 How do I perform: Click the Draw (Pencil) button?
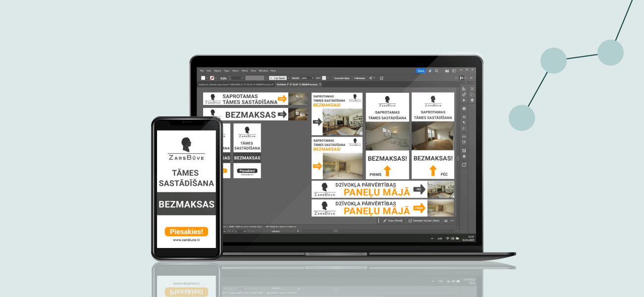pyautogui.click(x=394, y=220)
